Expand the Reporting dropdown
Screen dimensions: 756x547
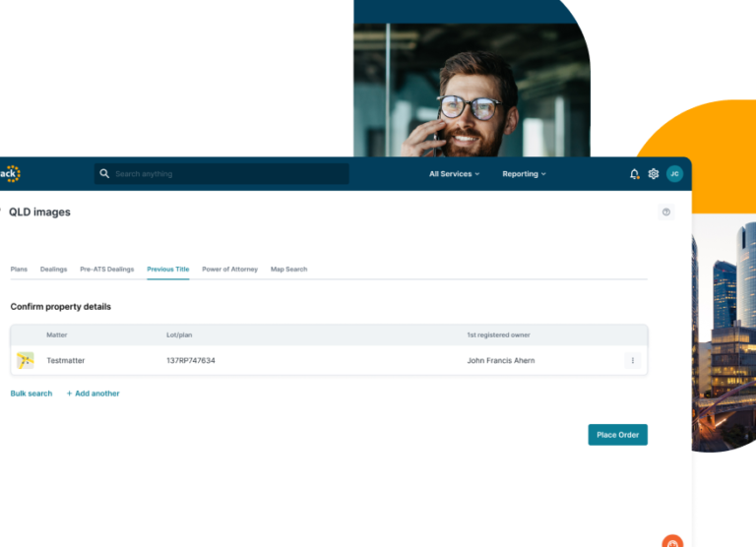click(524, 174)
